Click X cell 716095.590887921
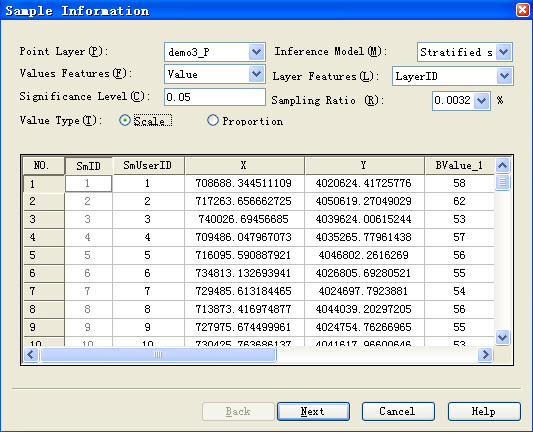The image size is (533, 435). pyautogui.click(x=244, y=256)
